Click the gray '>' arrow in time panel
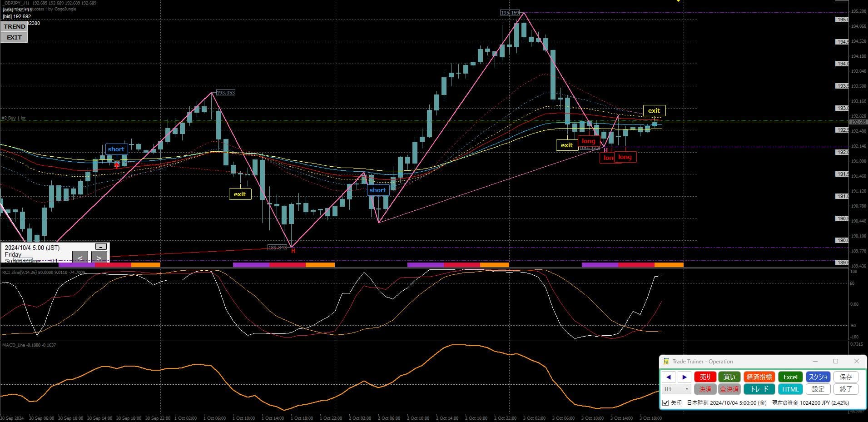 (x=99, y=258)
